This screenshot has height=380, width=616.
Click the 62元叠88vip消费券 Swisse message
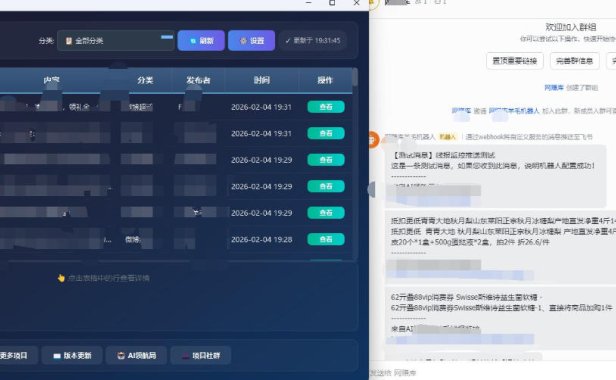pos(500,319)
